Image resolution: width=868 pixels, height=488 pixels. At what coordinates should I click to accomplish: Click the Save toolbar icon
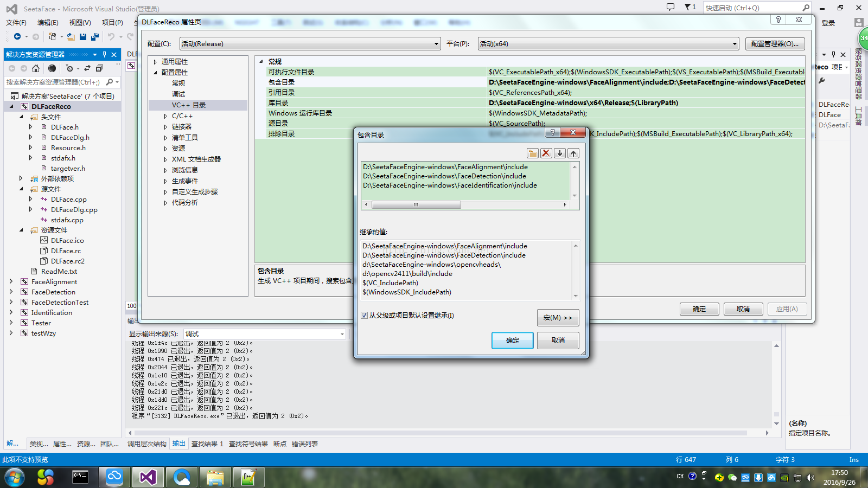[83, 36]
